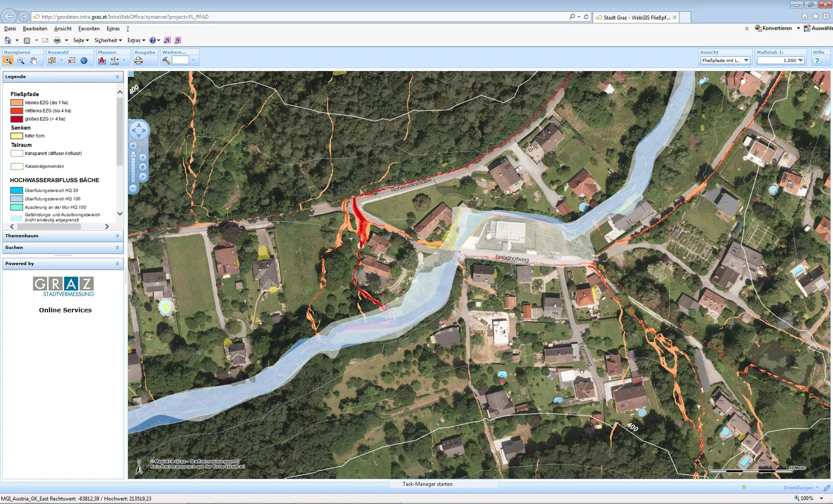Screen dimensions: 833x504
Task: Open WebGIS help question mark
Action: (x=817, y=60)
